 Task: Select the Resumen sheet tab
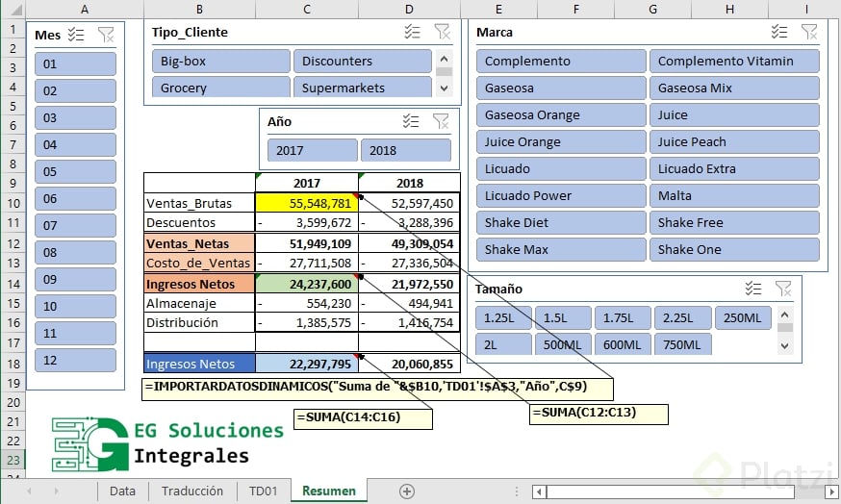[x=329, y=491]
